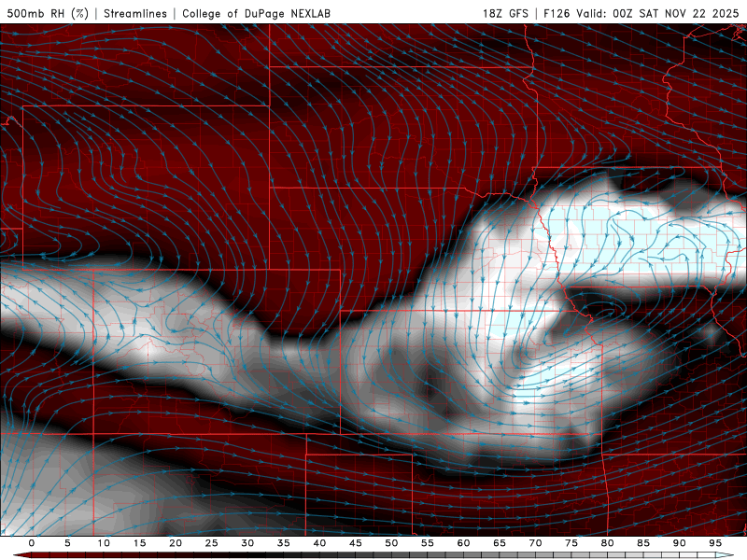Click the "65" label on the color scale
This screenshot has width=747, height=560.
pos(500,543)
